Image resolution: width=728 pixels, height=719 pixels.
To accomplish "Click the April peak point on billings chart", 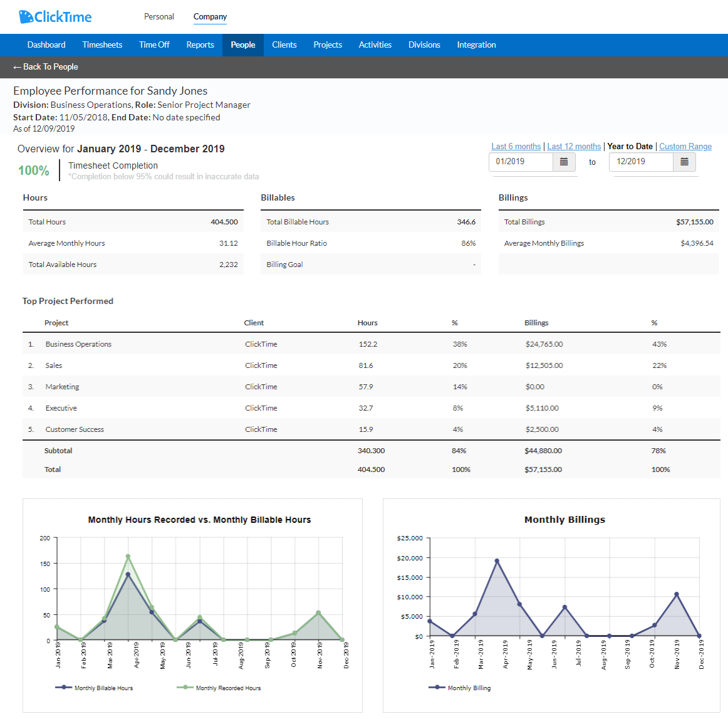I will 497,561.
